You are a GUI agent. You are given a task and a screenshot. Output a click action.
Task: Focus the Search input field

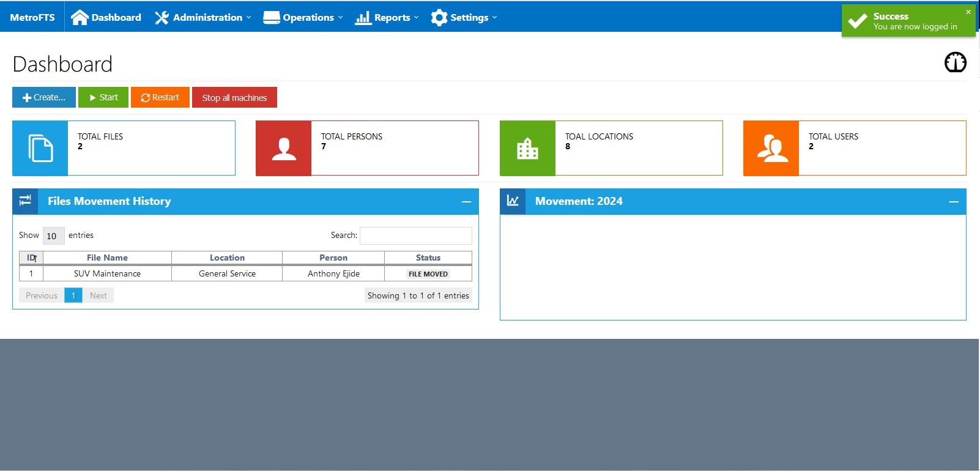pyautogui.click(x=416, y=236)
